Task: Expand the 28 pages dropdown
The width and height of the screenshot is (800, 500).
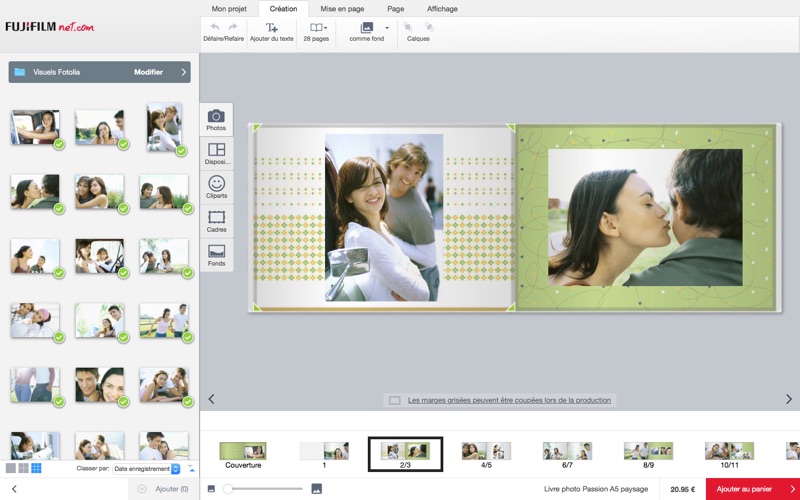Action: 318,28
